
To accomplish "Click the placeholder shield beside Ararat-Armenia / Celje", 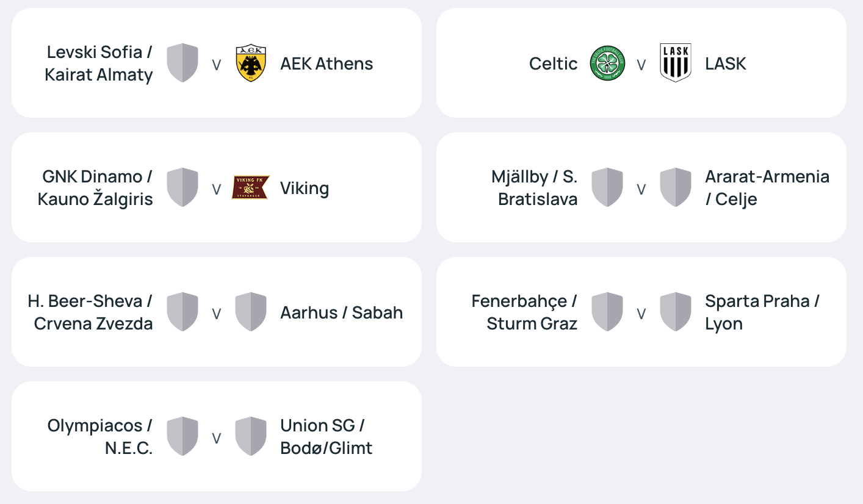I will pos(676,187).
